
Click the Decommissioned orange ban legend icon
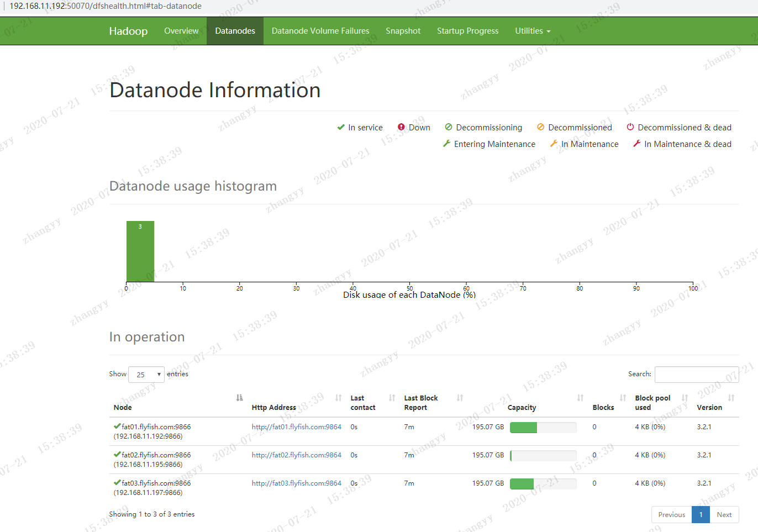click(541, 127)
